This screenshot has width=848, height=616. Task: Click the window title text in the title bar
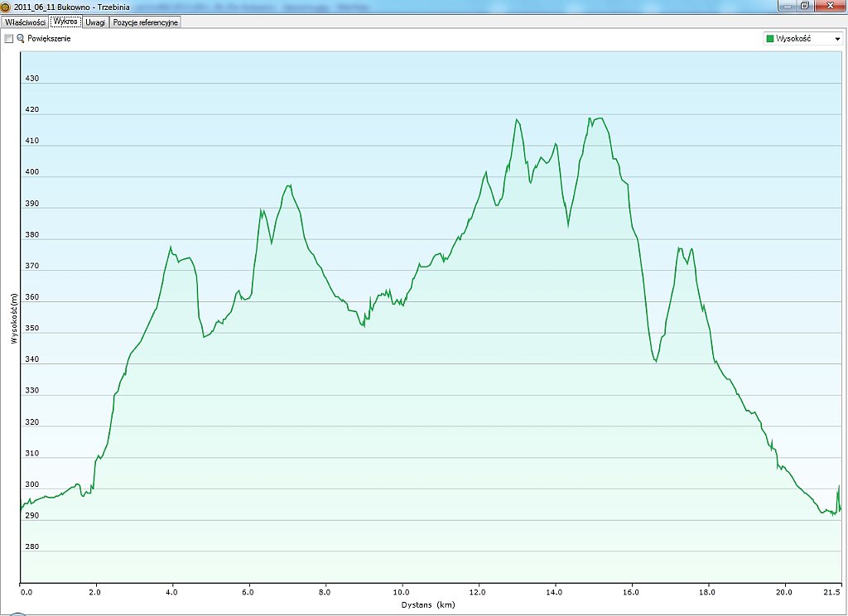[71, 6]
